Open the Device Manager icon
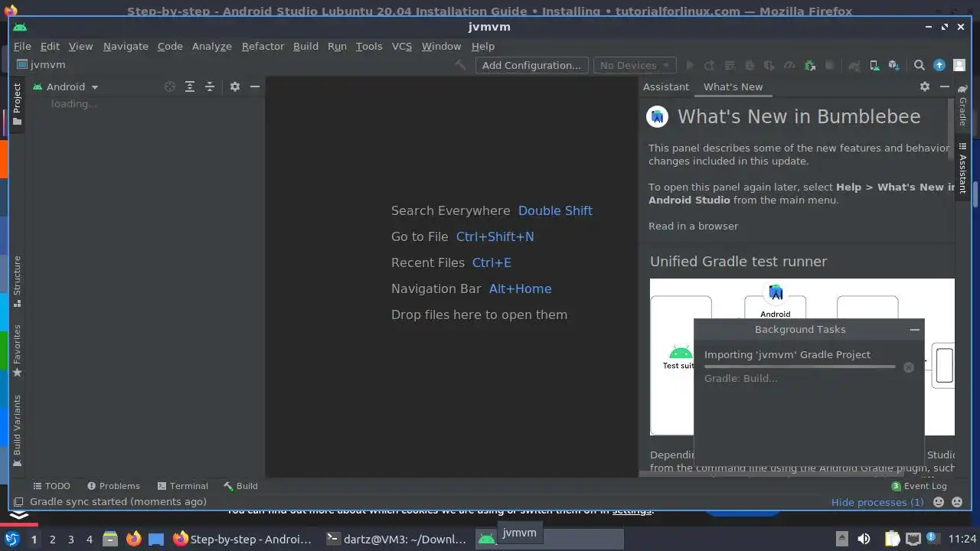The height and width of the screenshot is (551, 980). click(874, 65)
